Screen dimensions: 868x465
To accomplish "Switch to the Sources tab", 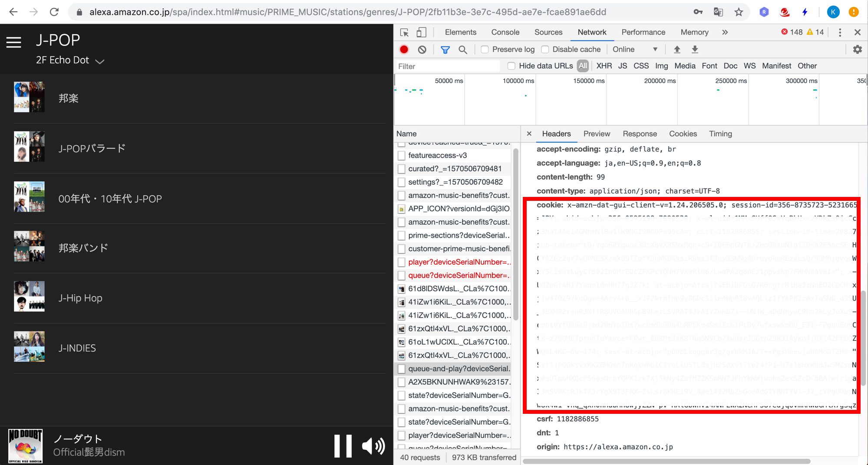I will tap(548, 32).
